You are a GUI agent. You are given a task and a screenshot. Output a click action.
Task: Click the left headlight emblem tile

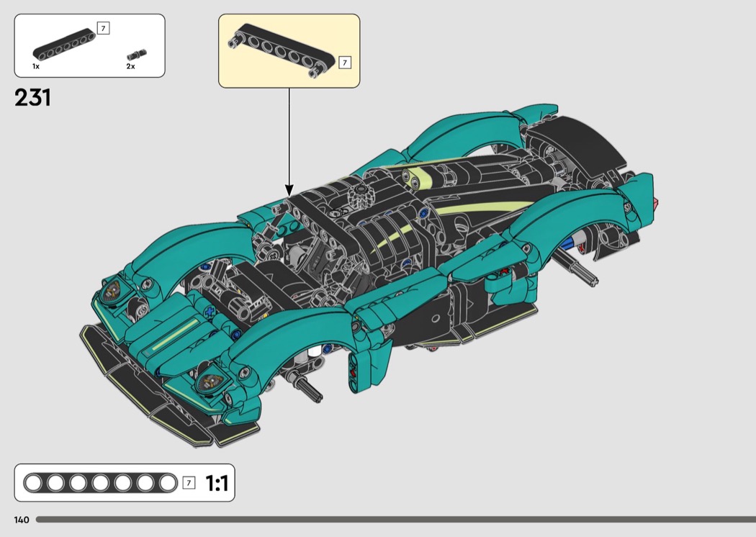pos(114,291)
